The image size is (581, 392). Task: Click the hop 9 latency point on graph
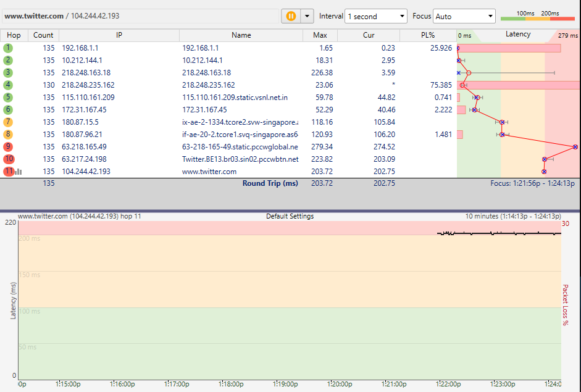point(575,147)
